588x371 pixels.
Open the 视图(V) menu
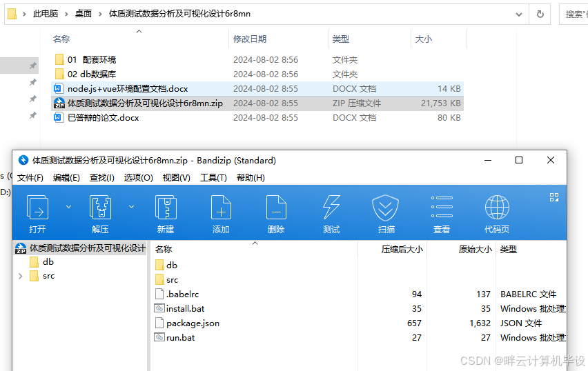click(176, 178)
